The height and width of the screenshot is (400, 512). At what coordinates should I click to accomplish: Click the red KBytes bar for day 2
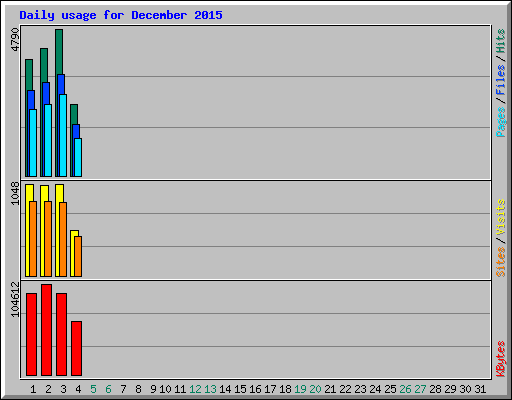[46, 330]
